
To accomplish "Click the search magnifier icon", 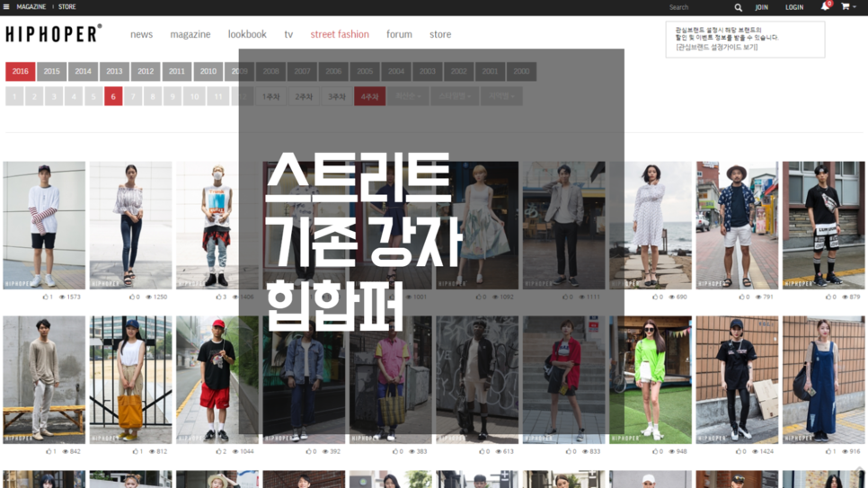I will click(738, 7).
